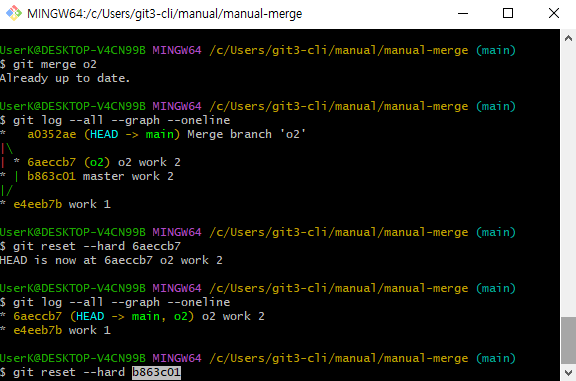Click the highlighted hash b863c01 in the prompt
This screenshot has height=381, width=576.
pos(156,372)
